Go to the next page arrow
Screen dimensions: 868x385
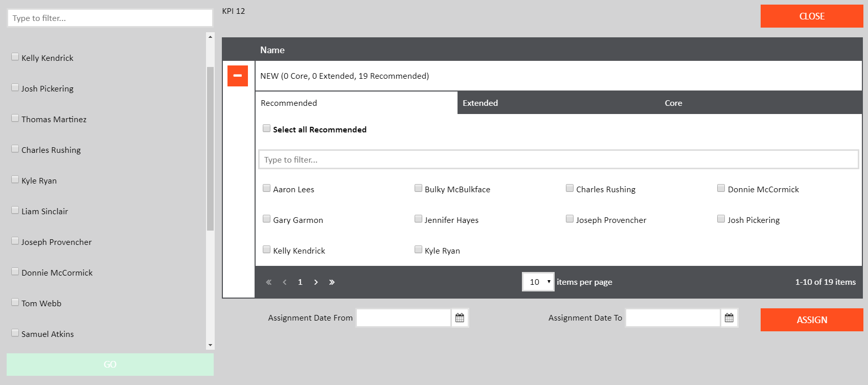pos(316,282)
